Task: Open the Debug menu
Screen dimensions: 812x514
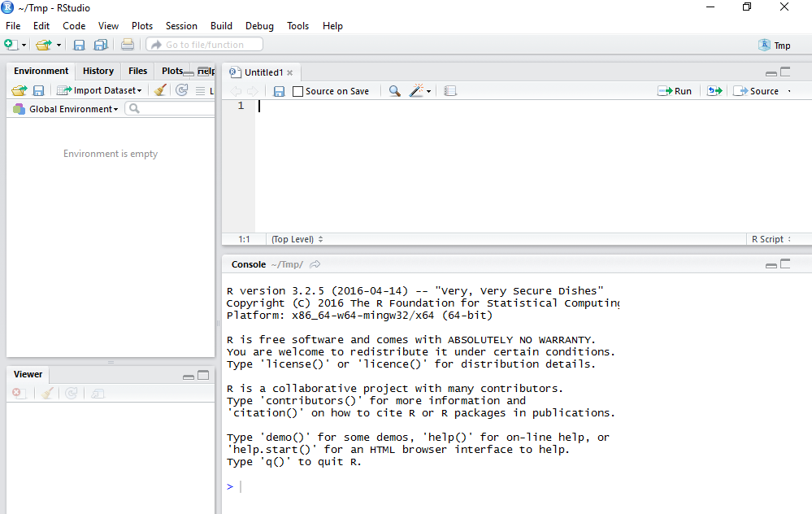Action: click(259, 26)
